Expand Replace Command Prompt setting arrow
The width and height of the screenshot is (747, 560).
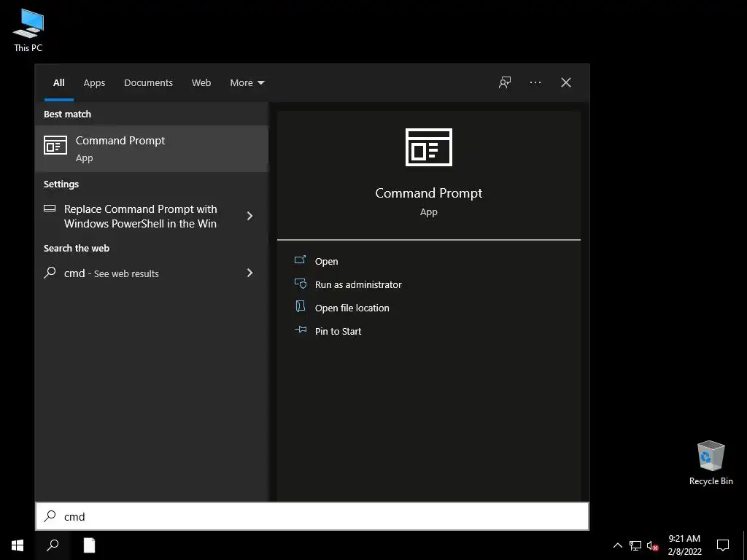[249, 216]
